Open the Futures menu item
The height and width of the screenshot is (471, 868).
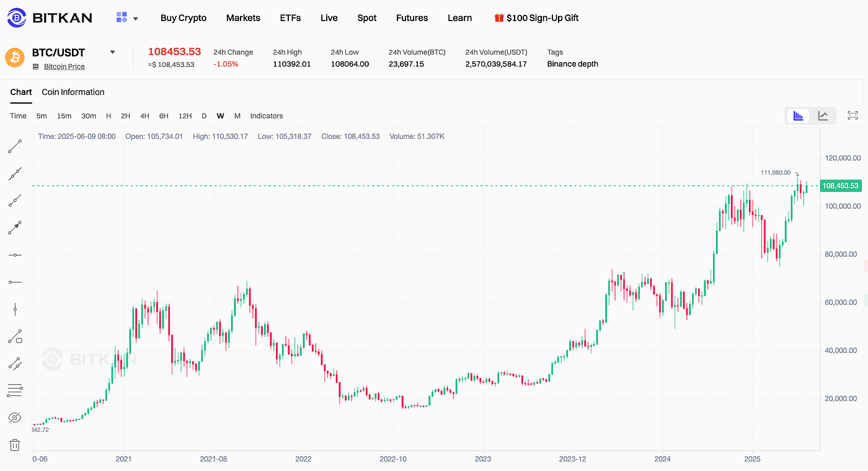(x=412, y=18)
